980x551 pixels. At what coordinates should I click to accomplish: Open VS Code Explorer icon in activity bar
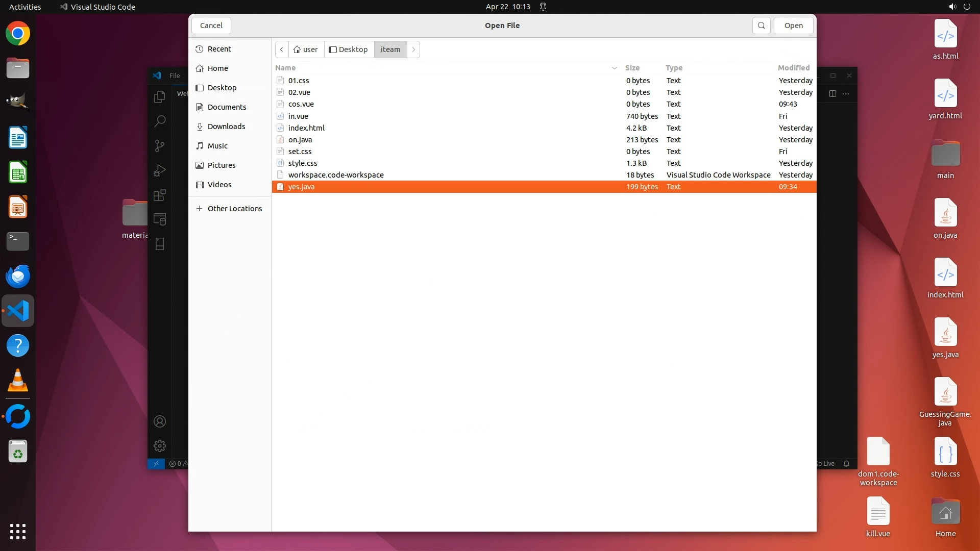(160, 97)
